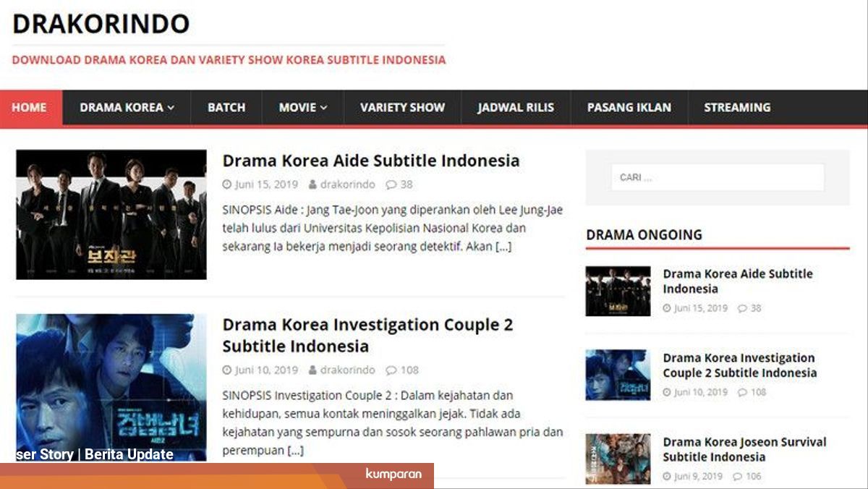Viewport: 868px width, 489px height.
Task: Expand the Investigation Couple 2 synopsis [...] link
Action: (295, 451)
